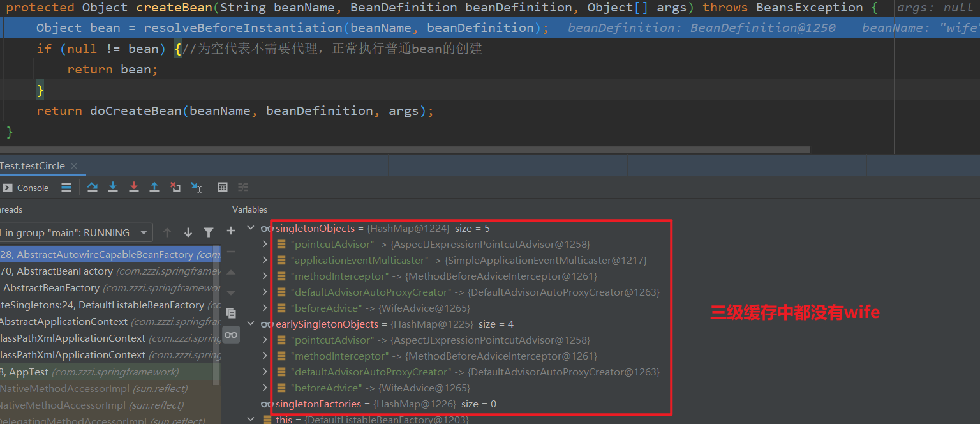980x424 pixels.
Task: Close the Test.testCircle debug tab
Action: [74, 166]
